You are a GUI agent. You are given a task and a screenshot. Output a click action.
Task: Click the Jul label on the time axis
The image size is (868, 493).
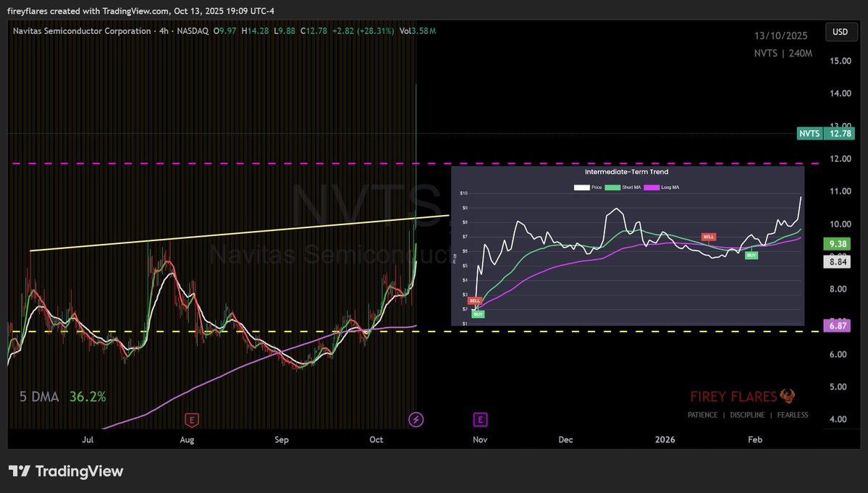coord(88,440)
